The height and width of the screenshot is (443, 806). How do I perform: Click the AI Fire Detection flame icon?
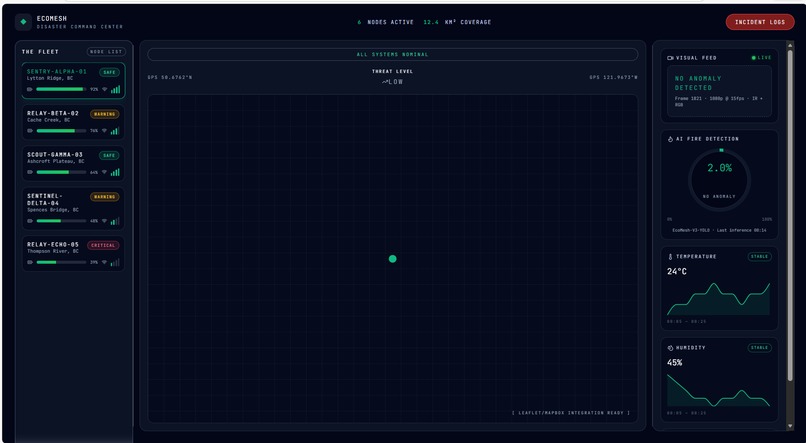point(670,139)
